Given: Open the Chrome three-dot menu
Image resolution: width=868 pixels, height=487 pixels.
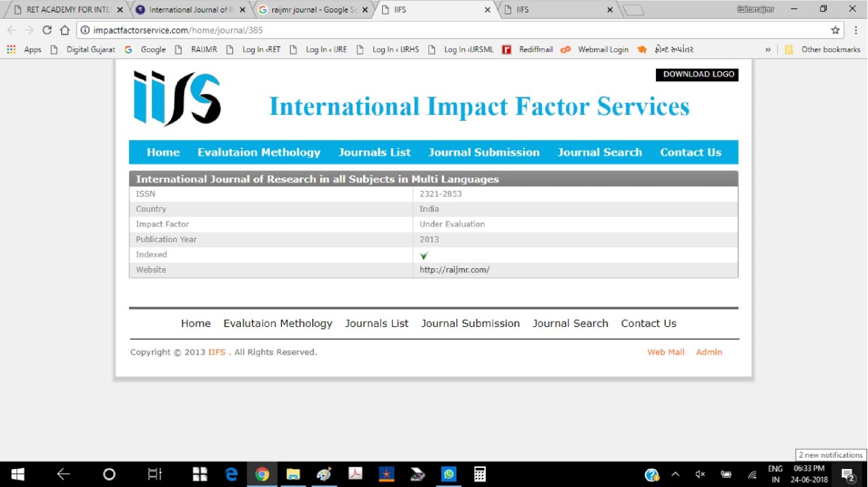Looking at the screenshot, I should [856, 30].
